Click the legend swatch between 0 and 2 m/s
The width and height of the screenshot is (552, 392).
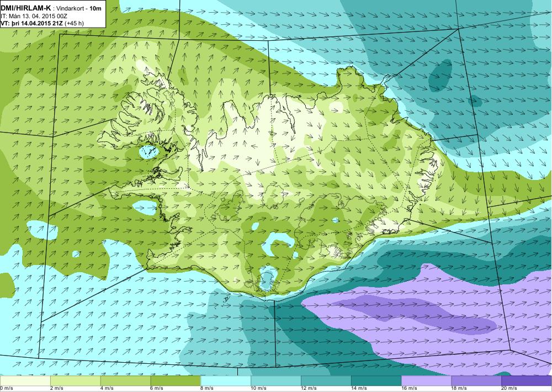click(x=25, y=381)
